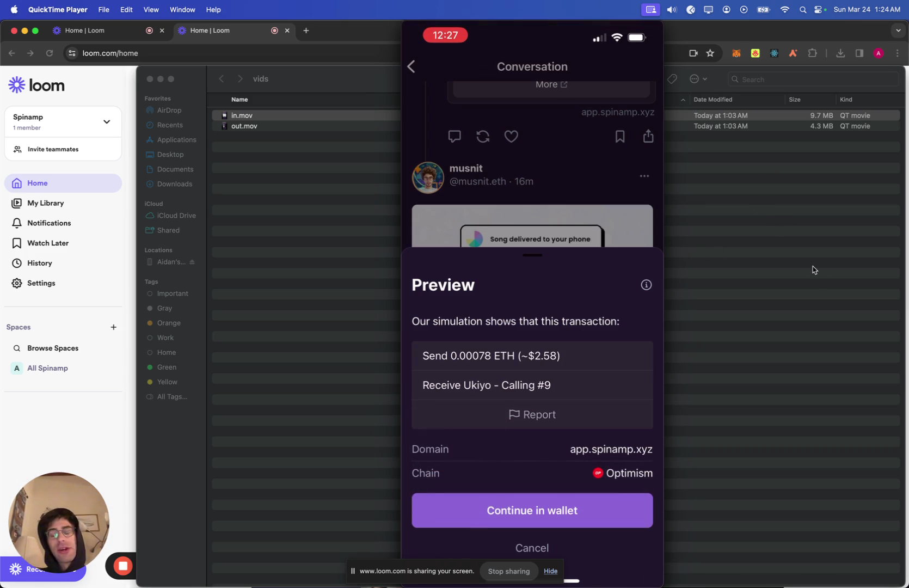Screen dimensions: 909x588
Task: Open new browser tab
Action: [306, 30]
